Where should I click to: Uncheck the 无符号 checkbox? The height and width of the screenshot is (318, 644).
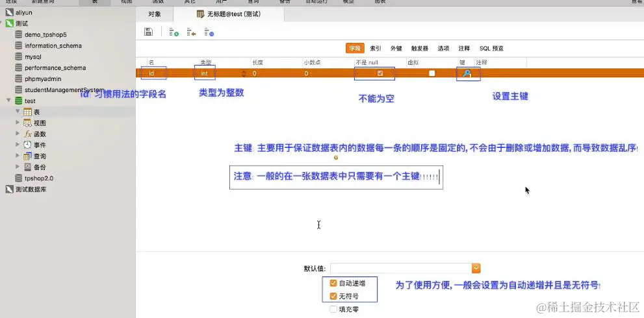click(x=333, y=296)
